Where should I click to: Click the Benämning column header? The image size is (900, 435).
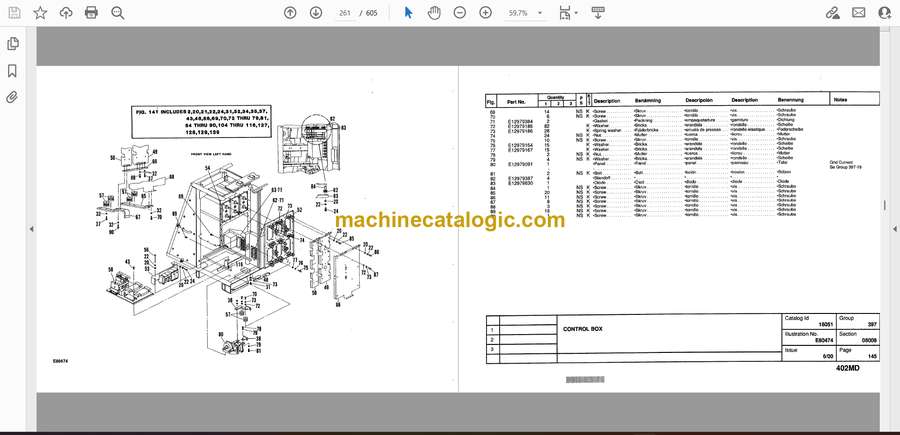[648, 100]
